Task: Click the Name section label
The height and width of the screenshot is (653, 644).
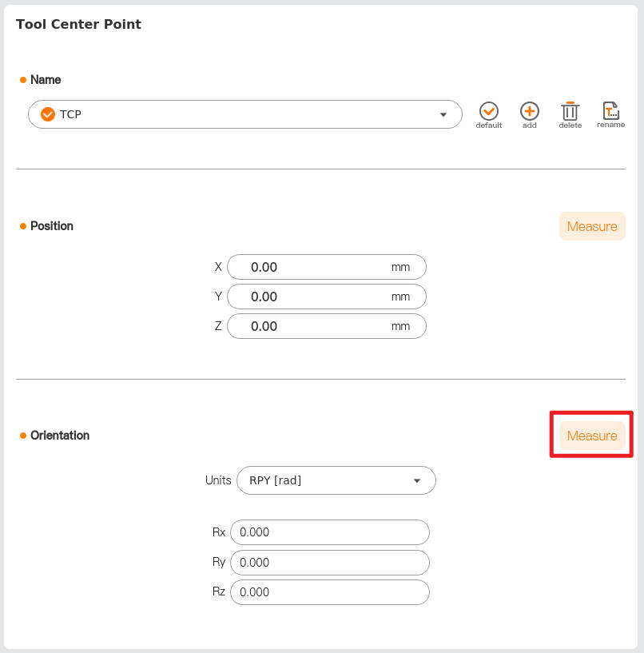Action: (46, 80)
